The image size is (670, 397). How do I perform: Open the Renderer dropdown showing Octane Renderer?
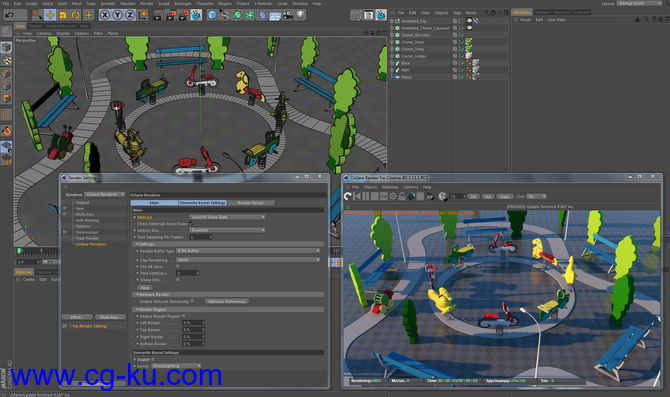coord(105,194)
